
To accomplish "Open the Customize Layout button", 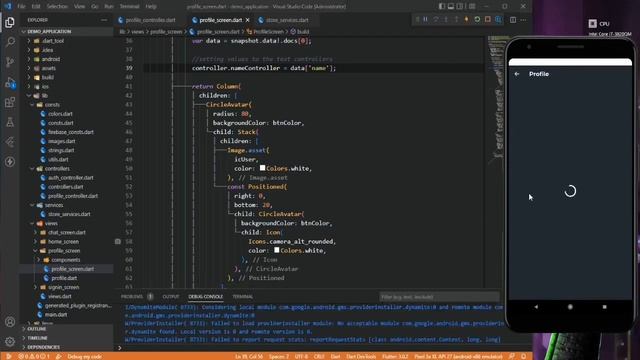I will coord(472,6).
